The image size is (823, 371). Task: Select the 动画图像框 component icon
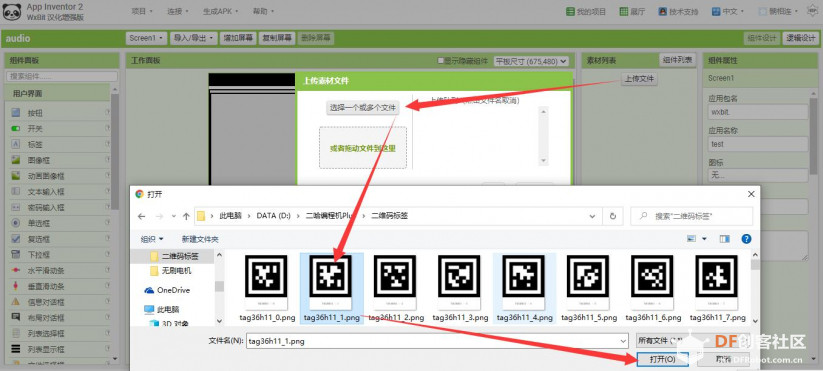click(x=16, y=176)
